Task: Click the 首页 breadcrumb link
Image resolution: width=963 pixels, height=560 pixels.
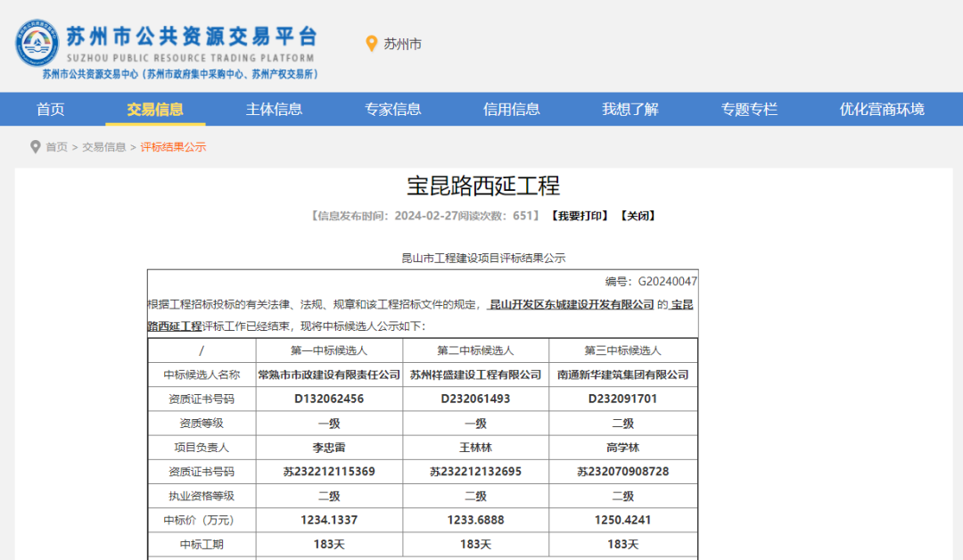Action: pos(57,147)
